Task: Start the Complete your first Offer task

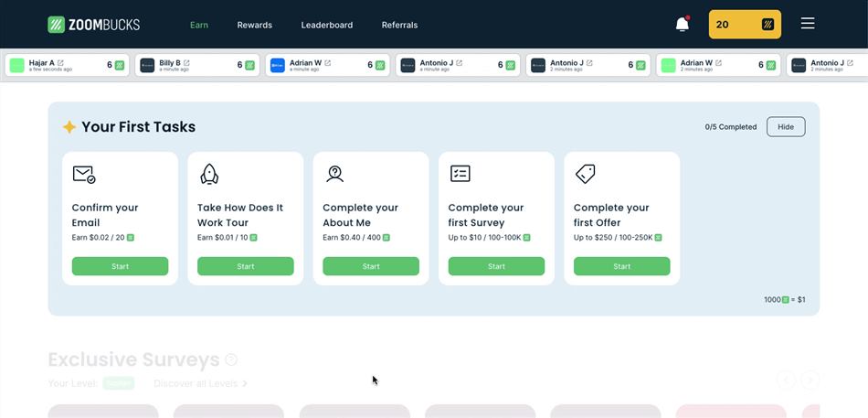Action: (x=621, y=266)
